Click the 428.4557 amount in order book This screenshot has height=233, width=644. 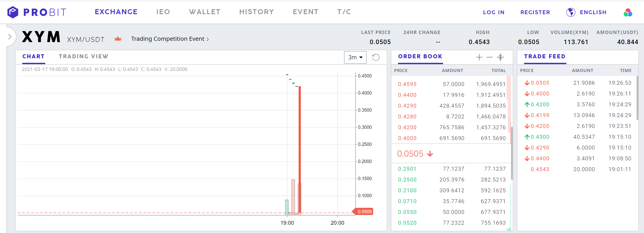click(x=452, y=106)
